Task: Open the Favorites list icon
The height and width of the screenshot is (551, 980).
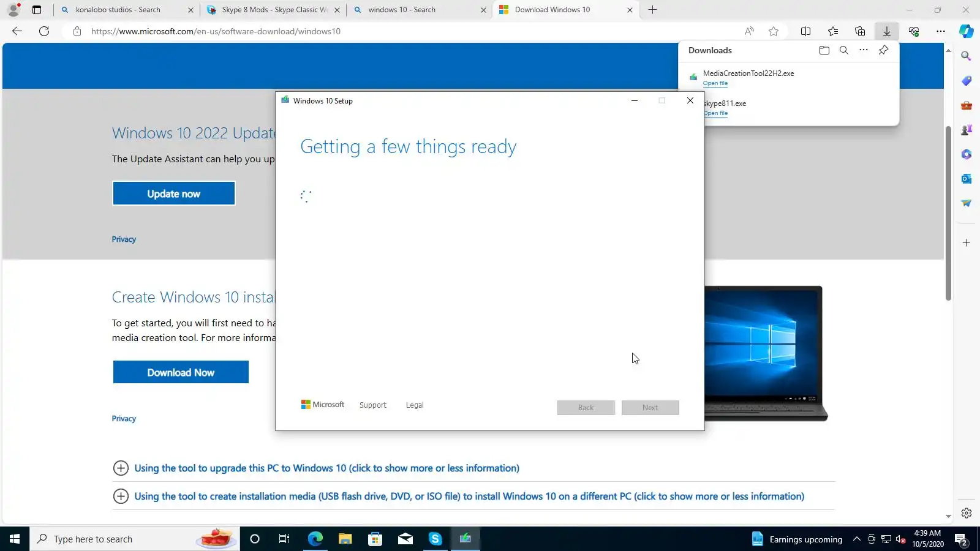Action: pyautogui.click(x=833, y=31)
